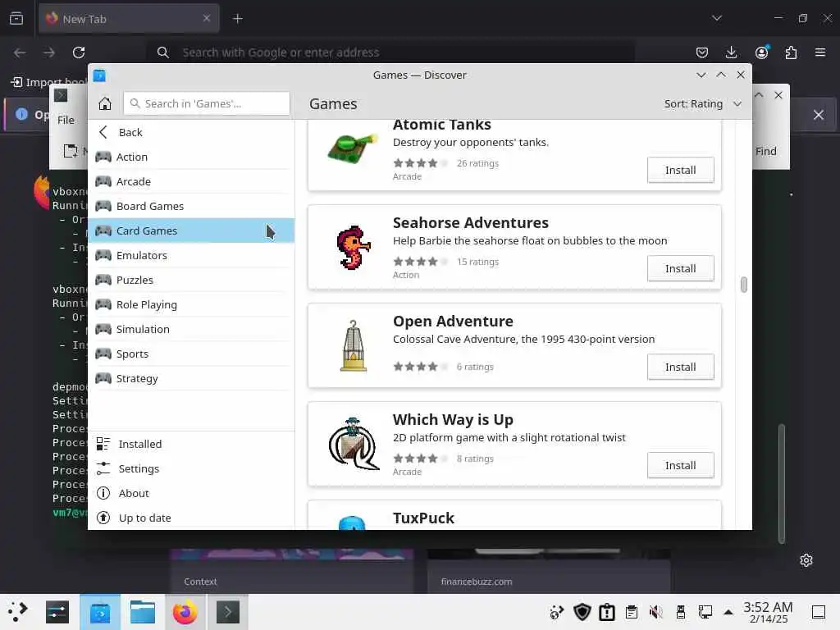840x630 pixels.
Task: Open Firefox downloads panel
Action: (731, 52)
